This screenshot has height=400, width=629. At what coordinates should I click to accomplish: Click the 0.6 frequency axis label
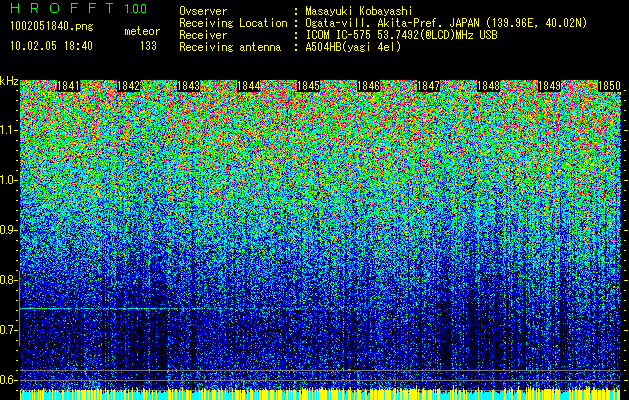pyautogui.click(x=9, y=380)
